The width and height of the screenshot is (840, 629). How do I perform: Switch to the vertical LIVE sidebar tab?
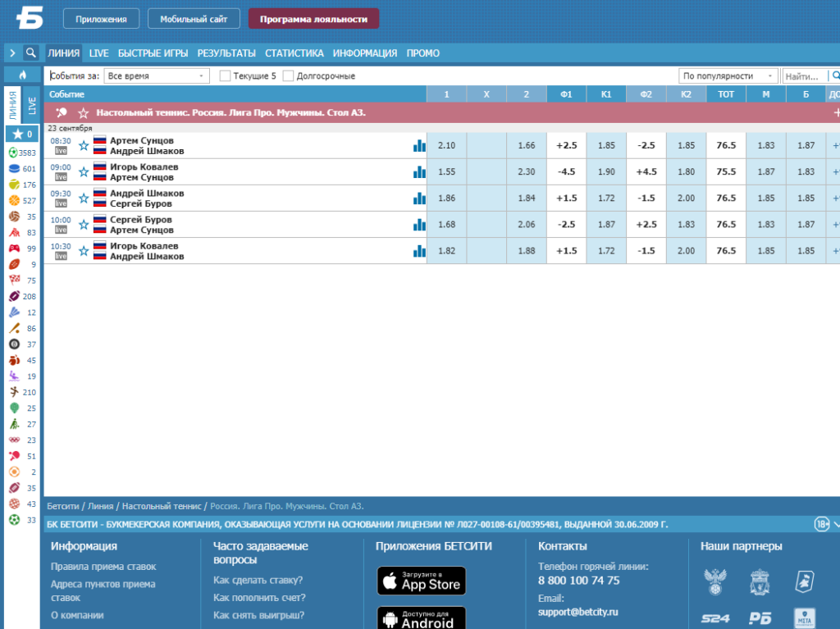click(x=32, y=106)
